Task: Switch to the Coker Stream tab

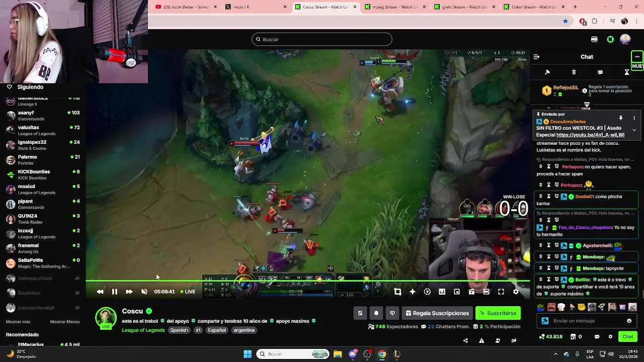Action: click(x=534, y=7)
